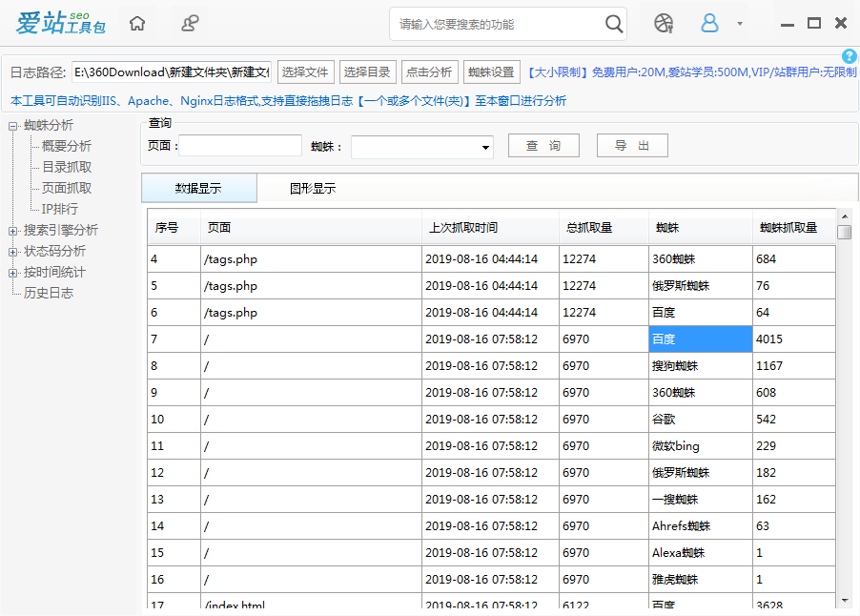Sort by 上次抓取时间 column header

point(490,227)
